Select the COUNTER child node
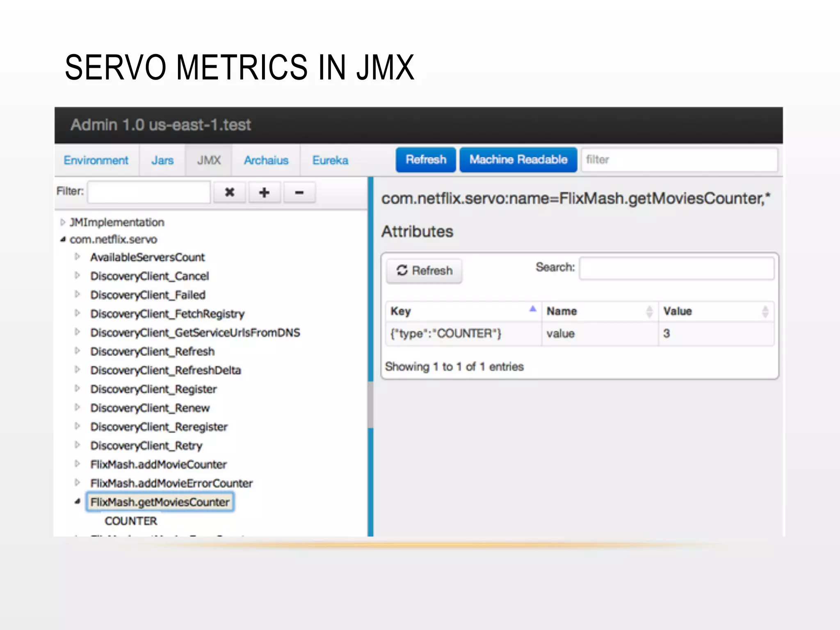The height and width of the screenshot is (630, 840). tap(131, 521)
